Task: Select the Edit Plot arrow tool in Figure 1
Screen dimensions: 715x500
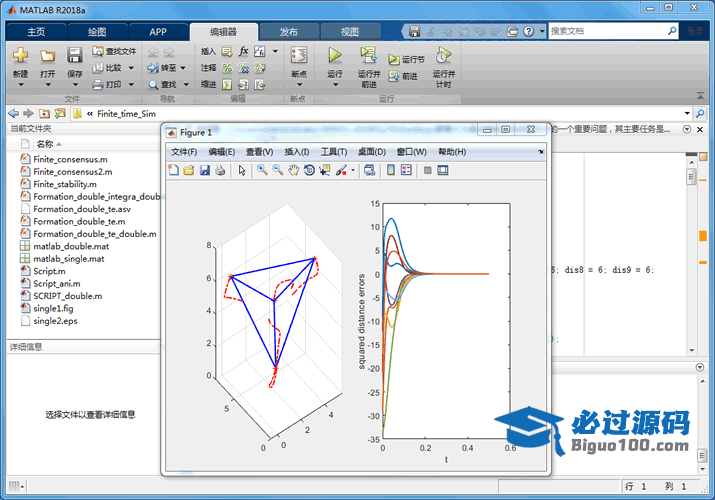Action: (x=242, y=170)
